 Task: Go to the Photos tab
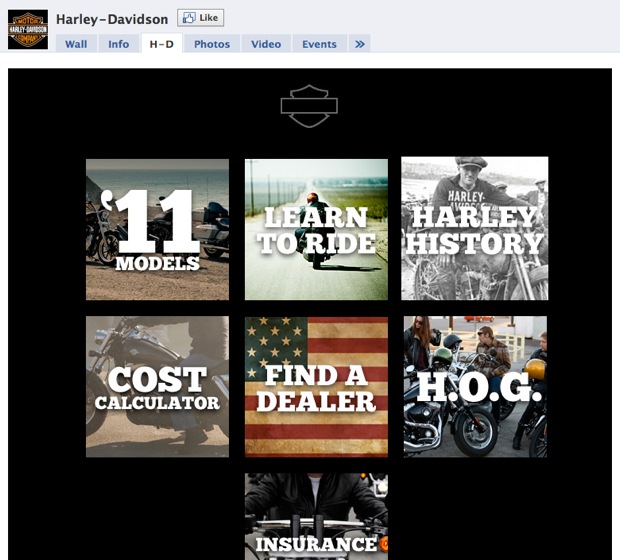212,44
